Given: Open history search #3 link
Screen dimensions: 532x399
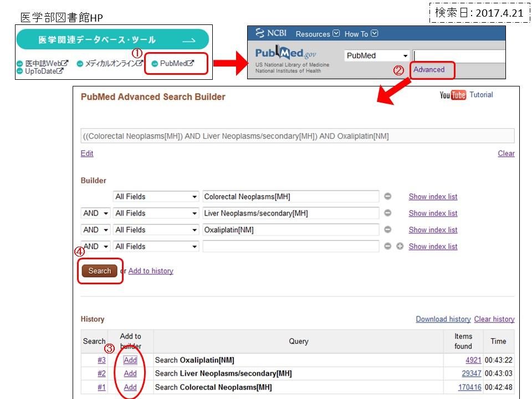Looking at the screenshot, I should pos(101,360).
